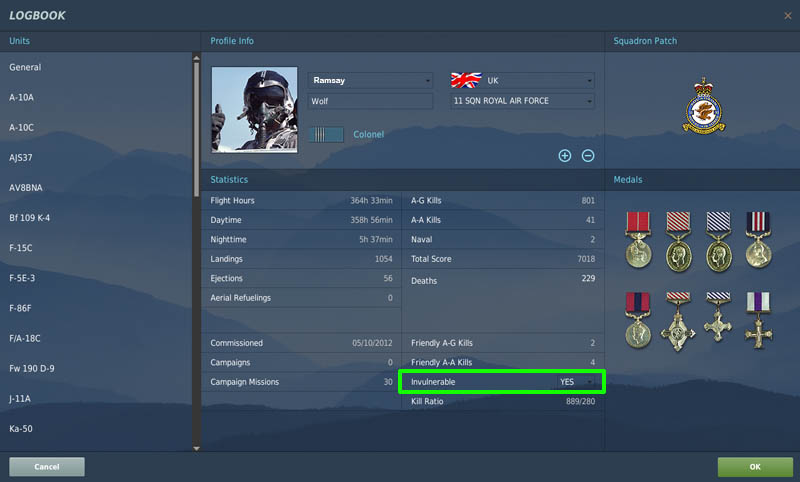Select the top-row medal with red diagonal stripes
This screenshot has height=482, width=800.
[x=679, y=242]
